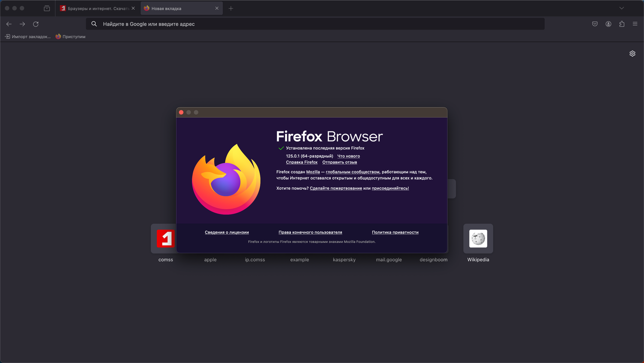The width and height of the screenshot is (644, 363).
Task: Expand the list all tabs chevron
Action: [621, 8]
